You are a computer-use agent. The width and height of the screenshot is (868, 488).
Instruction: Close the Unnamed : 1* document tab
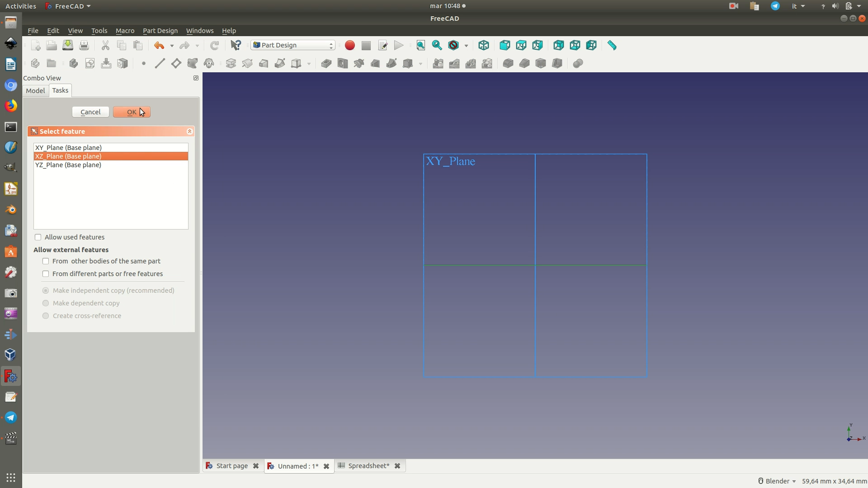[x=326, y=466]
